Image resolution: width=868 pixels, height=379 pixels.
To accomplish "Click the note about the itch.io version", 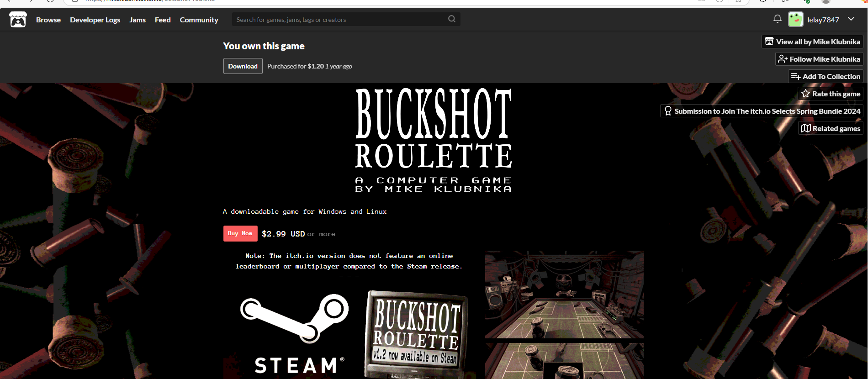I will (349, 261).
